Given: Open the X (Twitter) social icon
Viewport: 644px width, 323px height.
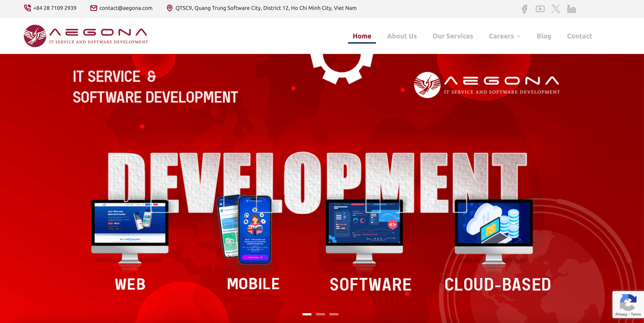Looking at the screenshot, I should tap(556, 8).
